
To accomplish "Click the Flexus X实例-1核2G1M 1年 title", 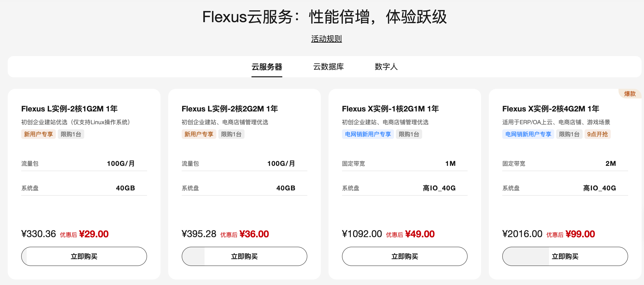I will (390, 109).
